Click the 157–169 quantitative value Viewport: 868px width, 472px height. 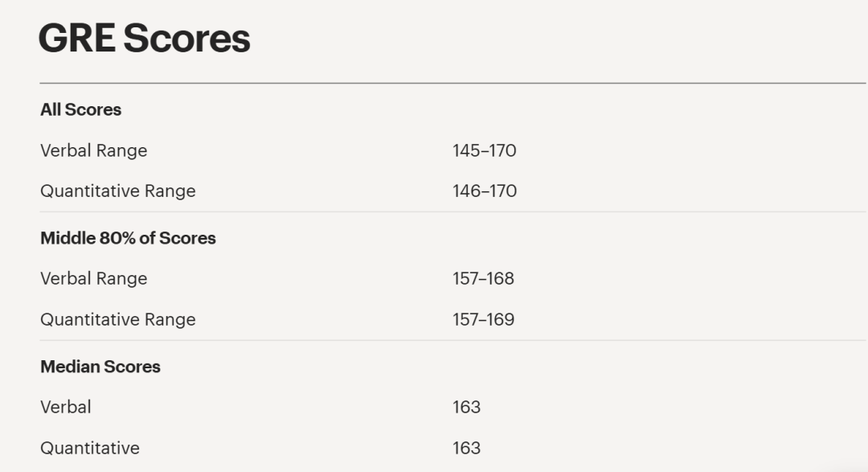coord(483,319)
